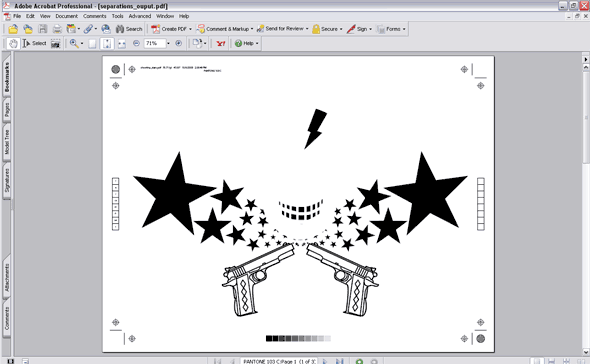The height and width of the screenshot is (364, 590).
Task: Toggle the Fit Width view button
Action: [x=122, y=44]
